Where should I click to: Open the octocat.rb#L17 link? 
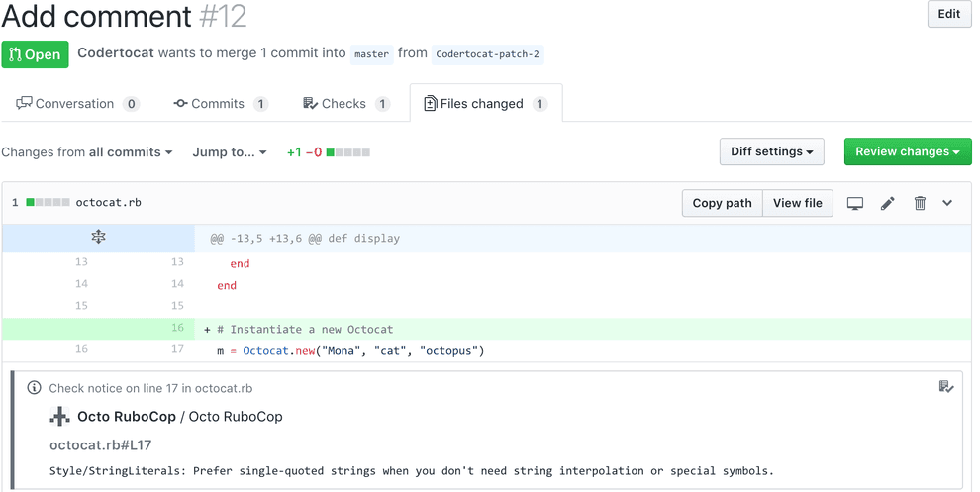(x=100, y=445)
